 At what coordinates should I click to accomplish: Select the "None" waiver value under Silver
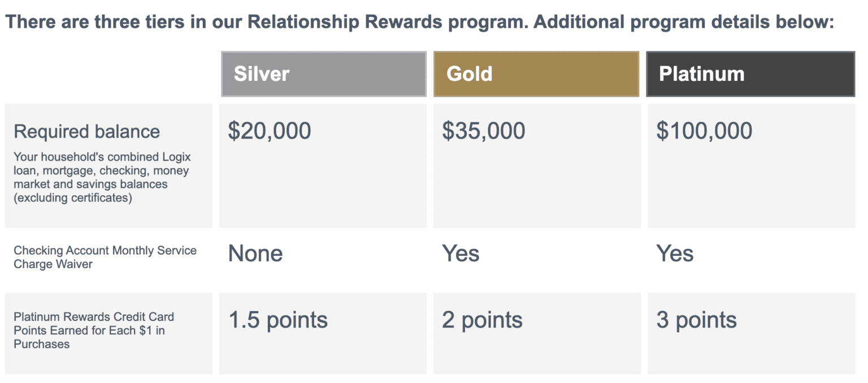click(255, 253)
